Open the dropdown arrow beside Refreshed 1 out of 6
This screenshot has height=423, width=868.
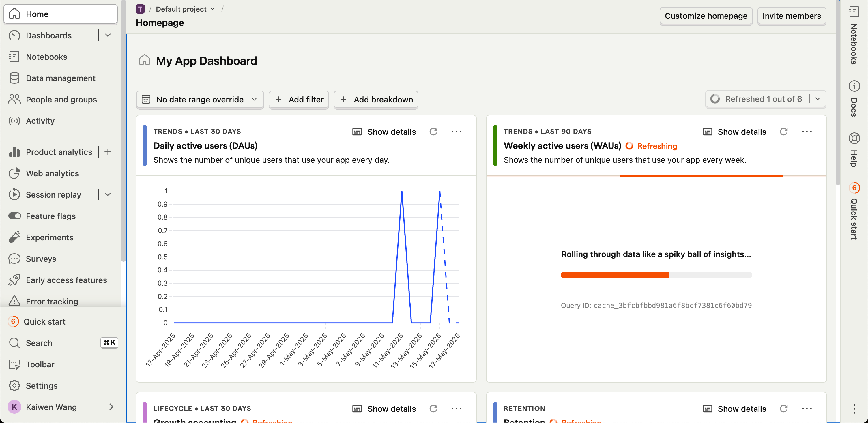[818, 99]
